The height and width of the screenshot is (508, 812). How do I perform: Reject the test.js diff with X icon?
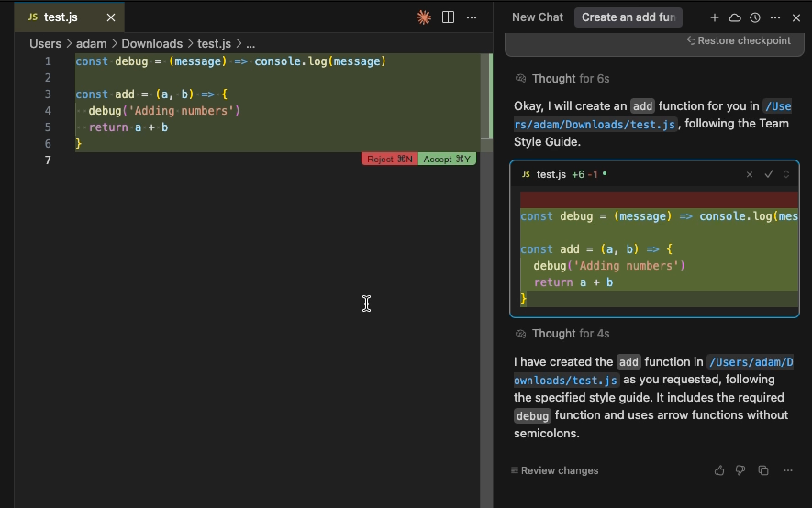coord(749,174)
